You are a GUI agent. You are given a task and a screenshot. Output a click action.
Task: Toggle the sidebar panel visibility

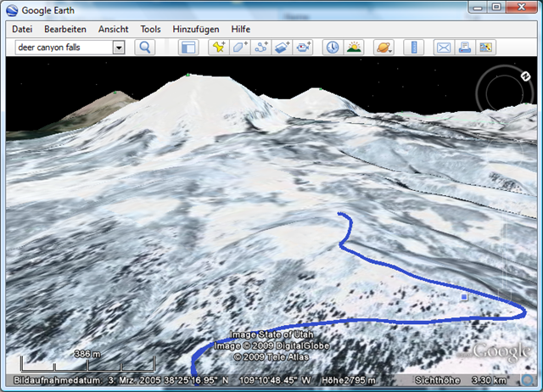pyautogui.click(x=188, y=48)
